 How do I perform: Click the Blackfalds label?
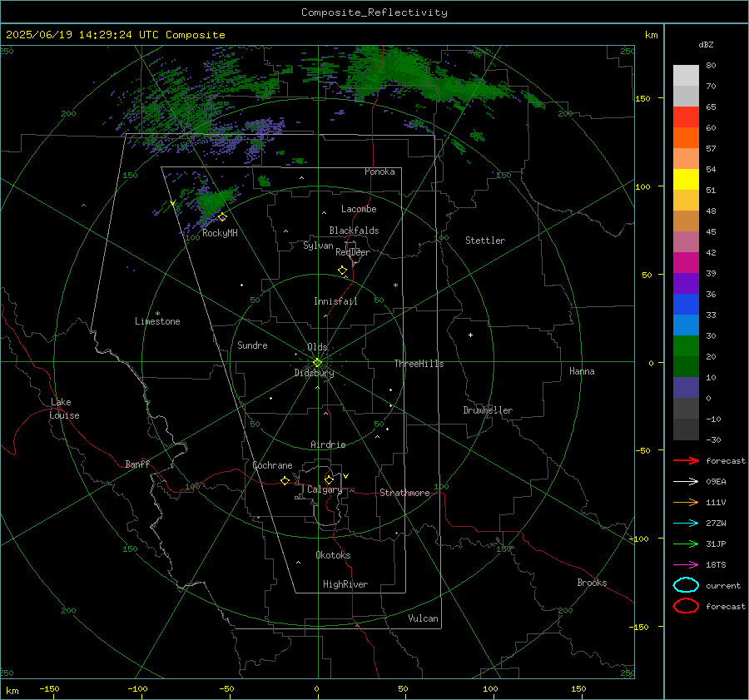click(x=354, y=231)
